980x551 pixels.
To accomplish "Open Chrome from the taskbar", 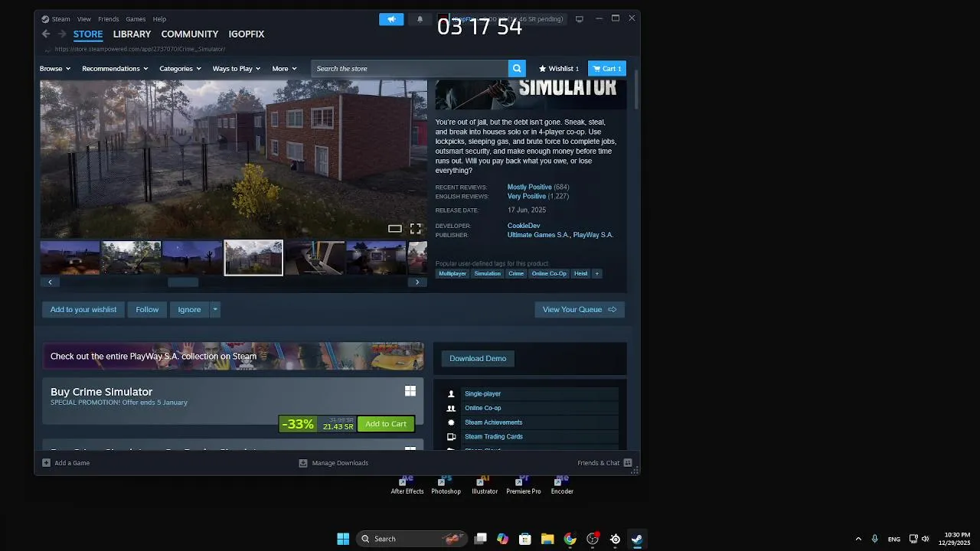I will (x=570, y=539).
